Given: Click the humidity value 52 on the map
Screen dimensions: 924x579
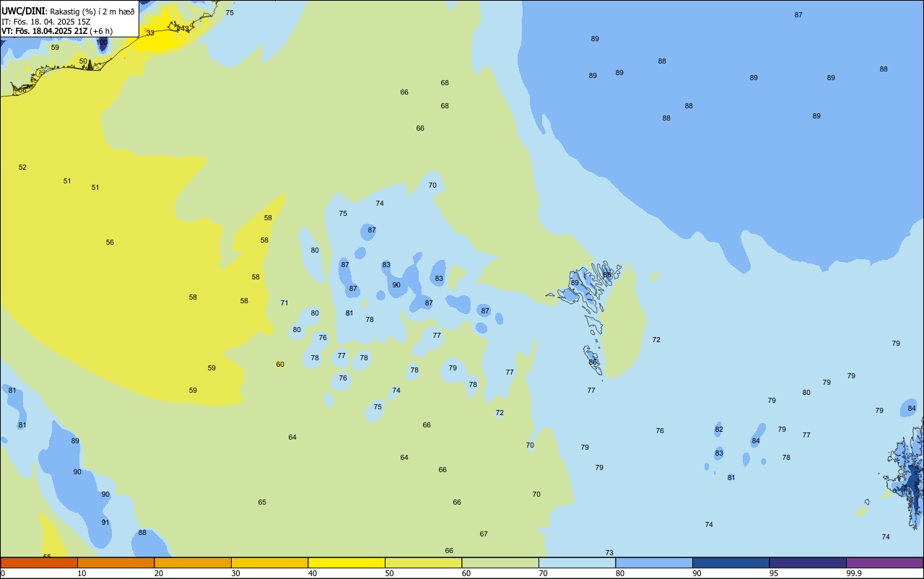Looking at the screenshot, I should coord(22,167).
